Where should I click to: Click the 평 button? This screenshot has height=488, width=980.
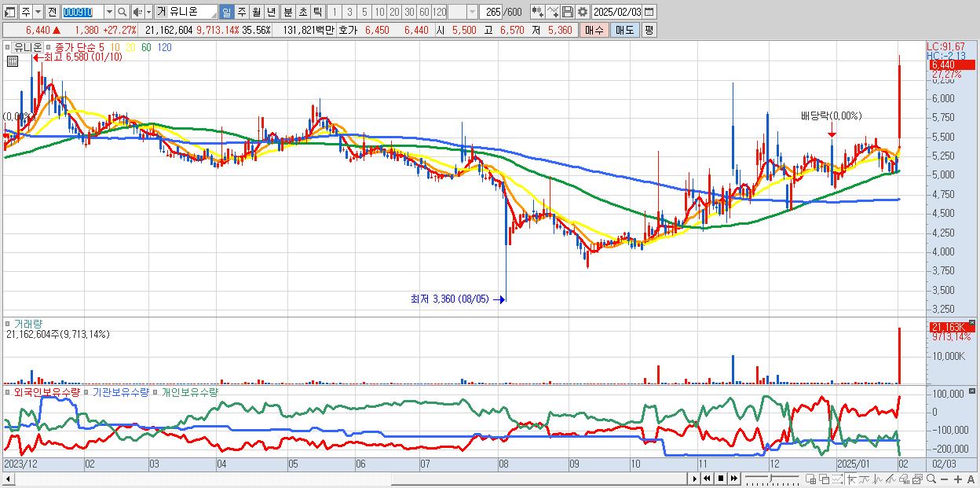(x=649, y=30)
